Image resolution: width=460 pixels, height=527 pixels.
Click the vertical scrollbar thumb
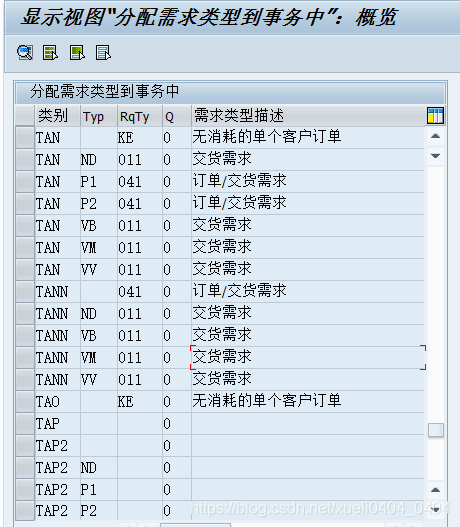[435, 430]
